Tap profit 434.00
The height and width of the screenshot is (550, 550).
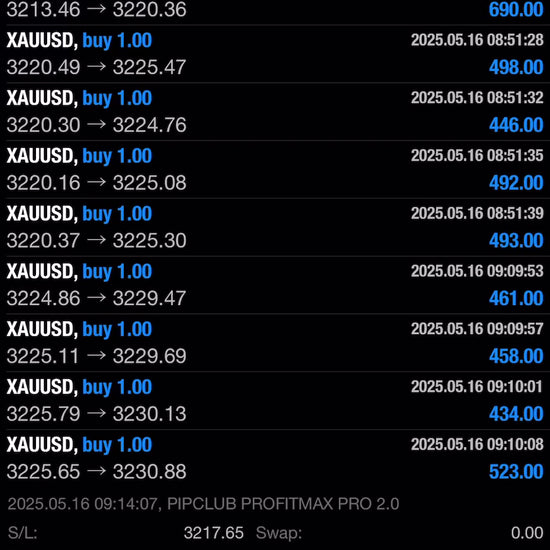pos(516,414)
